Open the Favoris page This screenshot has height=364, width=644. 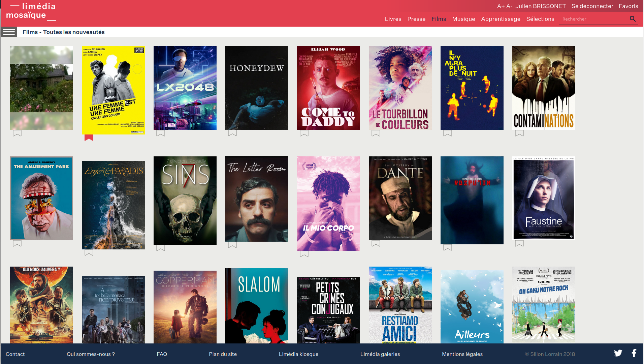click(628, 6)
